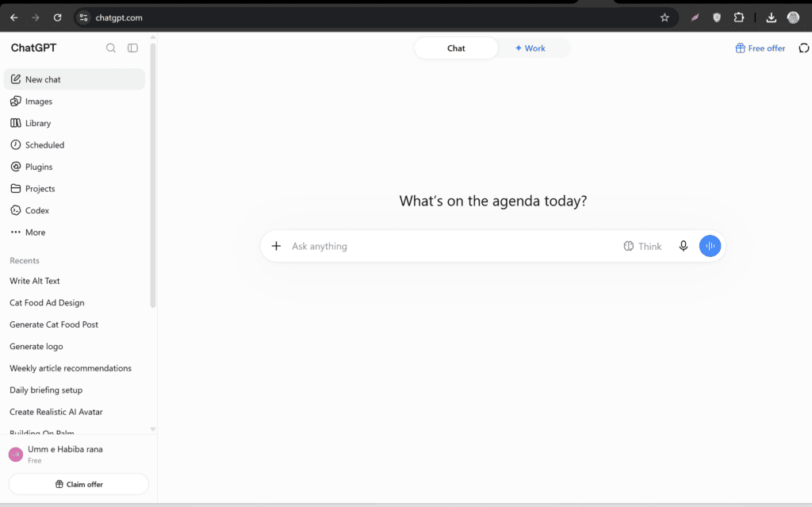Go to Scheduled tasks
The height and width of the screenshot is (507, 812).
75,144
